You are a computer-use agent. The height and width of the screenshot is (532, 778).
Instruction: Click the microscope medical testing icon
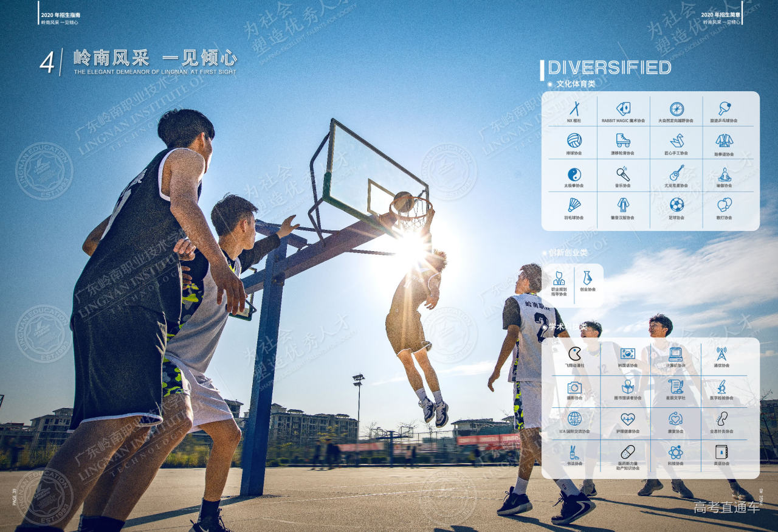point(721,387)
